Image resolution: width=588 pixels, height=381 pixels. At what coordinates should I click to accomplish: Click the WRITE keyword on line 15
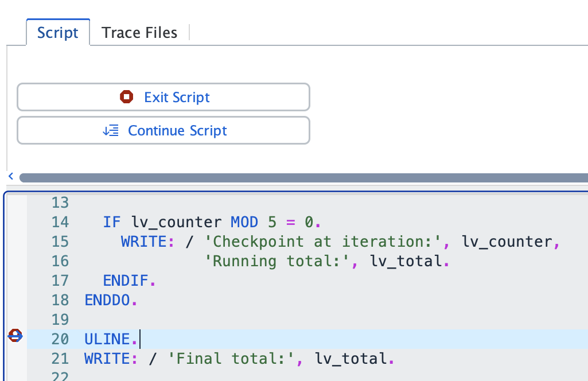click(x=144, y=242)
